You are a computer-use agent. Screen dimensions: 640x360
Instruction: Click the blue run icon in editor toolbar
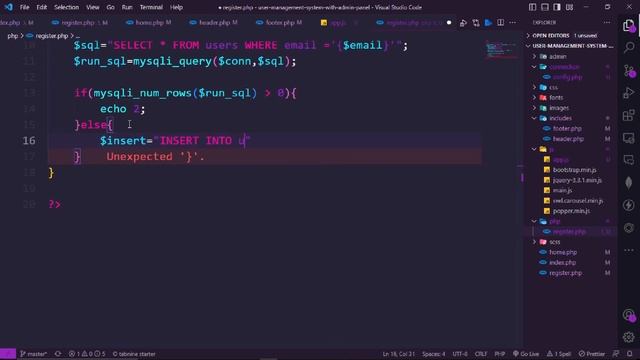click(488, 22)
